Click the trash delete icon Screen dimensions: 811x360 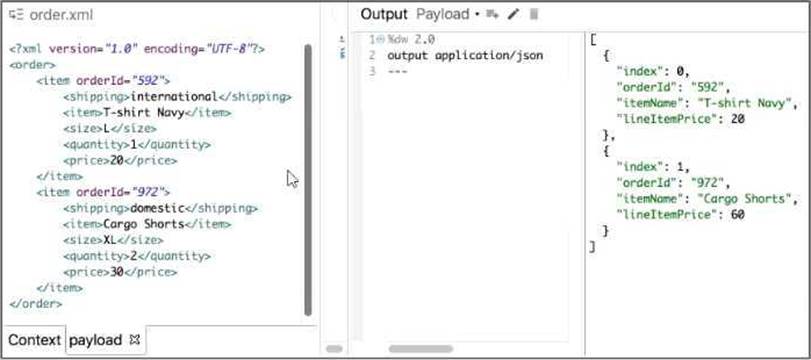(x=534, y=14)
